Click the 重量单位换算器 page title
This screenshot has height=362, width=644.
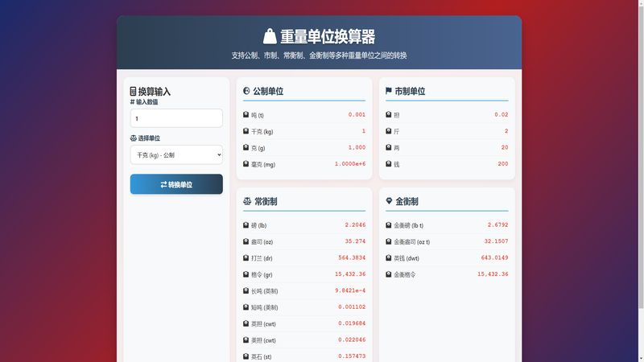(x=328, y=36)
